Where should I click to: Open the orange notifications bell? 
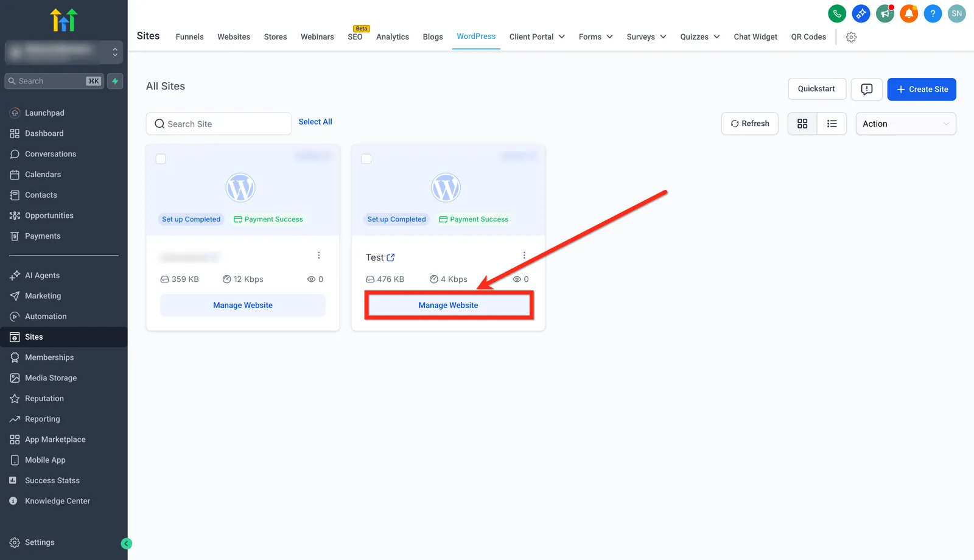[909, 13]
